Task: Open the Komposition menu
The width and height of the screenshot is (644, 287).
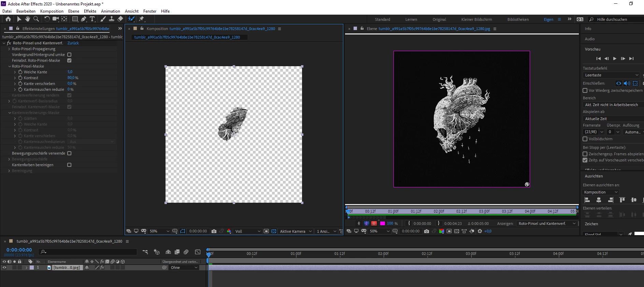Action: click(52, 11)
